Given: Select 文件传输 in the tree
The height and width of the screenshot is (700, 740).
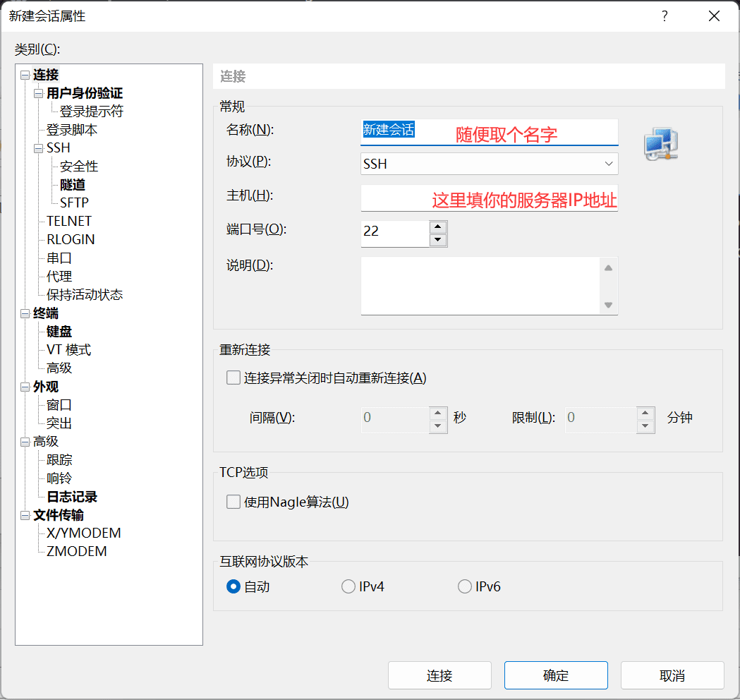Looking at the screenshot, I should [x=59, y=515].
